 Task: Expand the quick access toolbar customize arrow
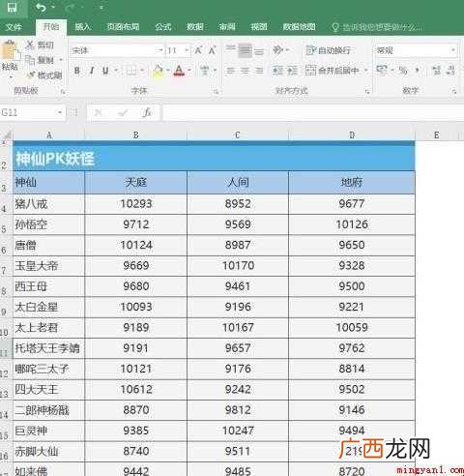pos(101,7)
